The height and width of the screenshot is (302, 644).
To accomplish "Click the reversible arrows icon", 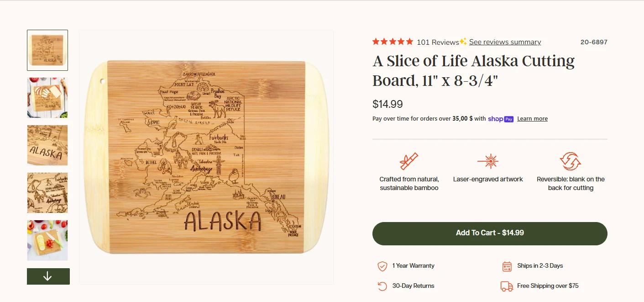I will pos(570,161).
